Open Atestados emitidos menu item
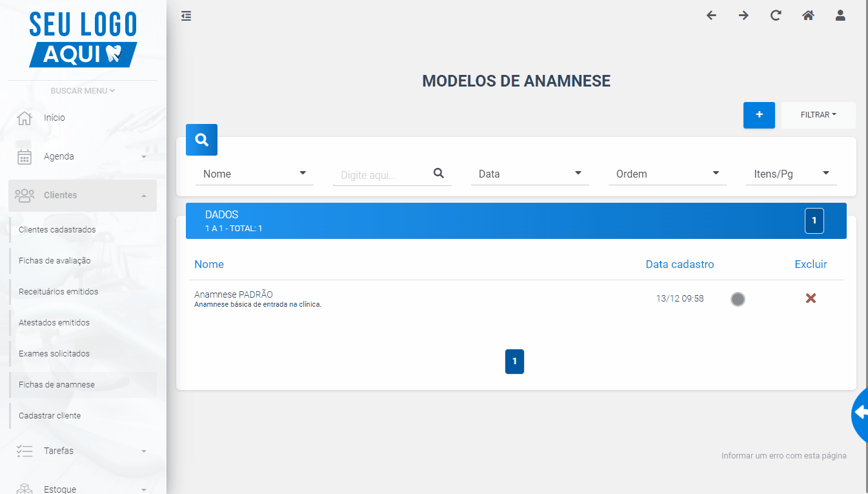The width and height of the screenshot is (868, 494). pos(83,323)
